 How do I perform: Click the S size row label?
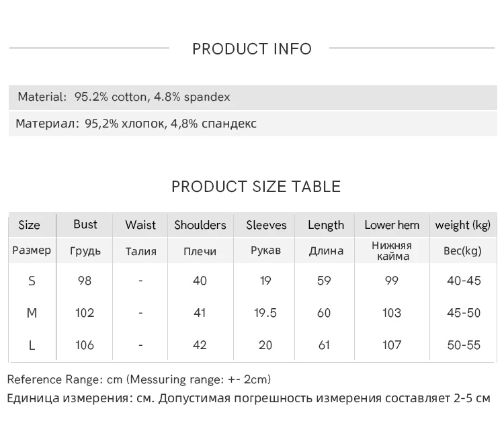tap(32, 281)
